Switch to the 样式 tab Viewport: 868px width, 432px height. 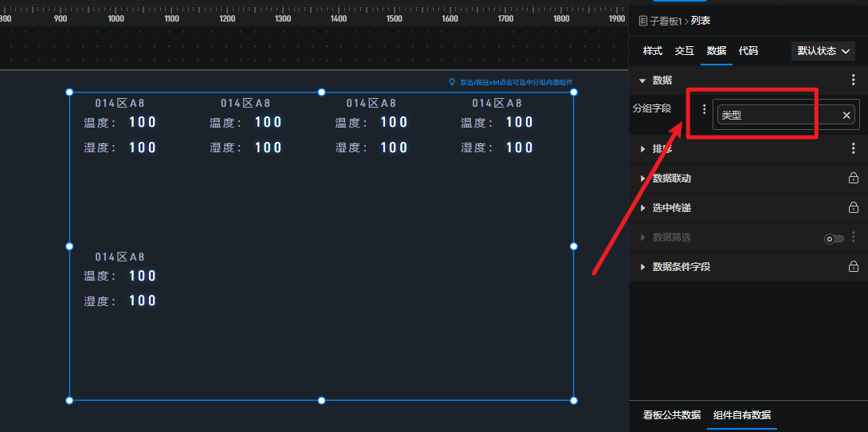tap(652, 51)
